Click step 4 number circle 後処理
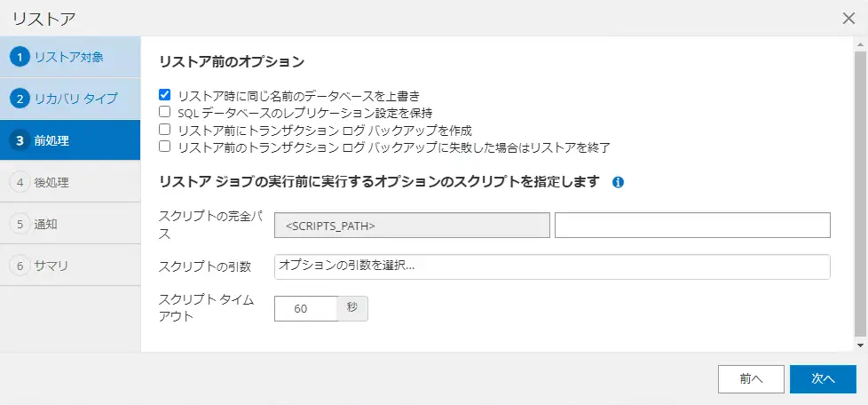Image resolution: width=868 pixels, height=405 pixels. pos(20,182)
